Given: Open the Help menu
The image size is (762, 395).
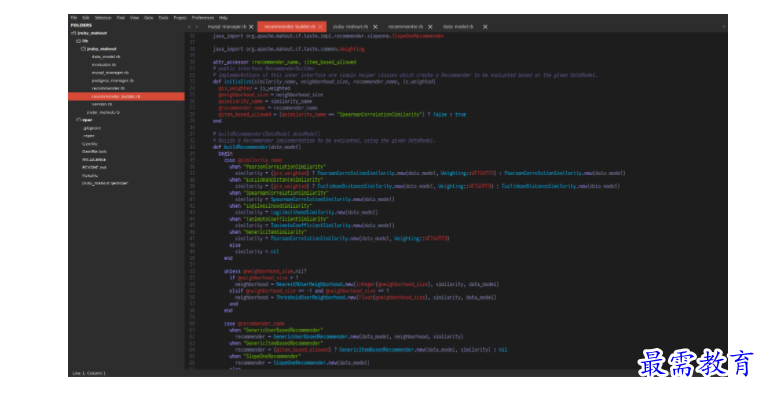Looking at the screenshot, I should click(x=223, y=17).
